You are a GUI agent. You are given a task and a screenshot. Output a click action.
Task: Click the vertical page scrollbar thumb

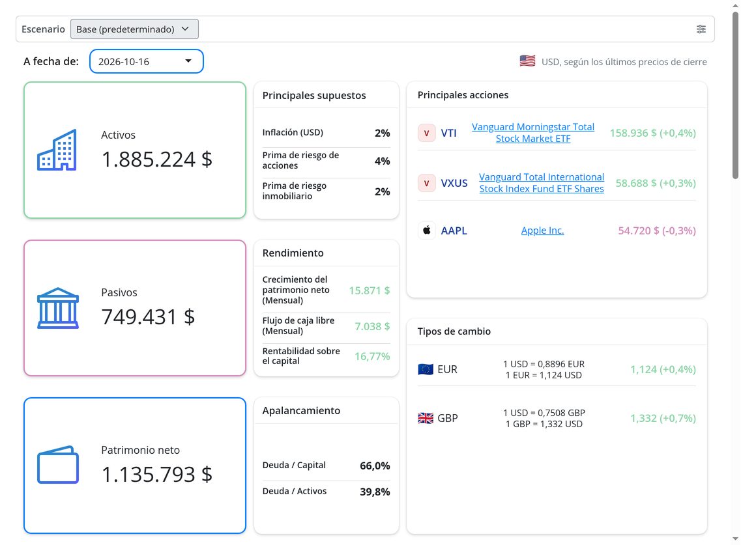click(735, 95)
